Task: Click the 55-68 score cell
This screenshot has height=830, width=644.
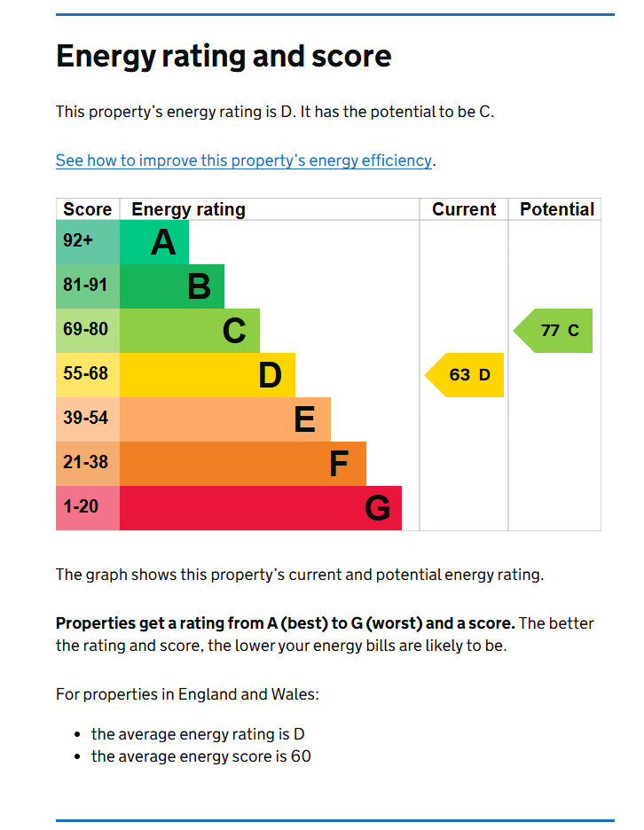Action: tap(87, 374)
